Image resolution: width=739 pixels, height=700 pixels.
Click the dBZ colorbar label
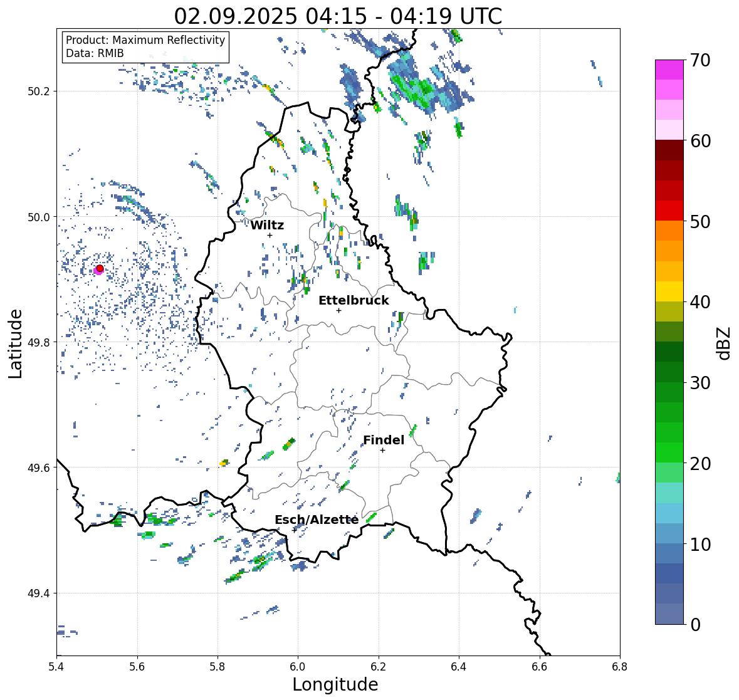[x=723, y=343]
